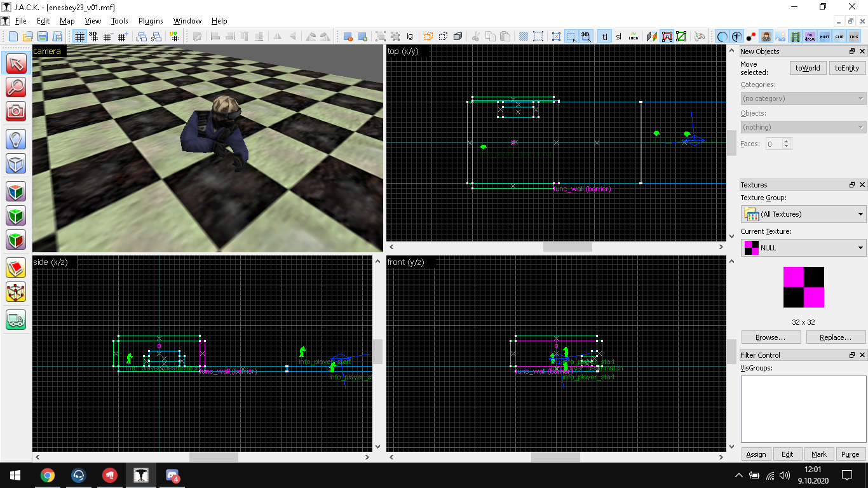
Task: Click the Assign VisGroup button
Action: [756, 454]
